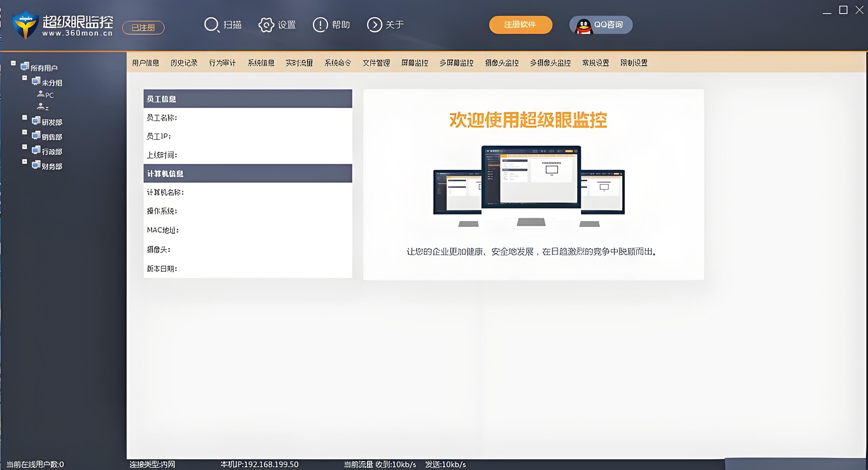The height and width of the screenshot is (470, 868).
Task: Click the www.360mon.cn website text
Action: tap(77, 33)
